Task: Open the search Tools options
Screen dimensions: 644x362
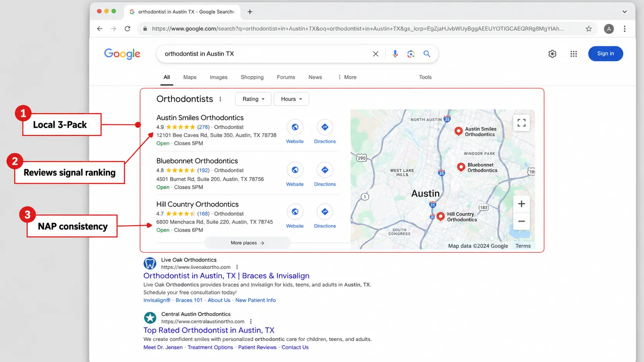Action: (x=425, y=77)
